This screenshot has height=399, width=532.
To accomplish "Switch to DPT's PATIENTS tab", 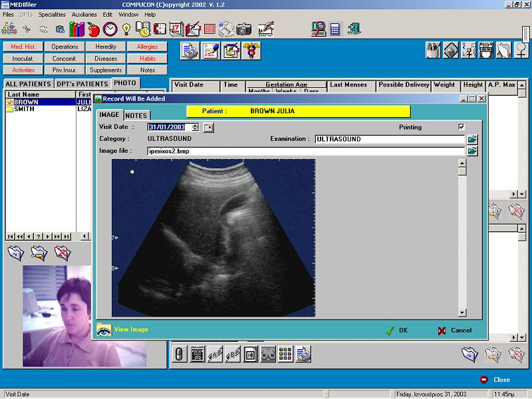I will click(x=82, y=84).
